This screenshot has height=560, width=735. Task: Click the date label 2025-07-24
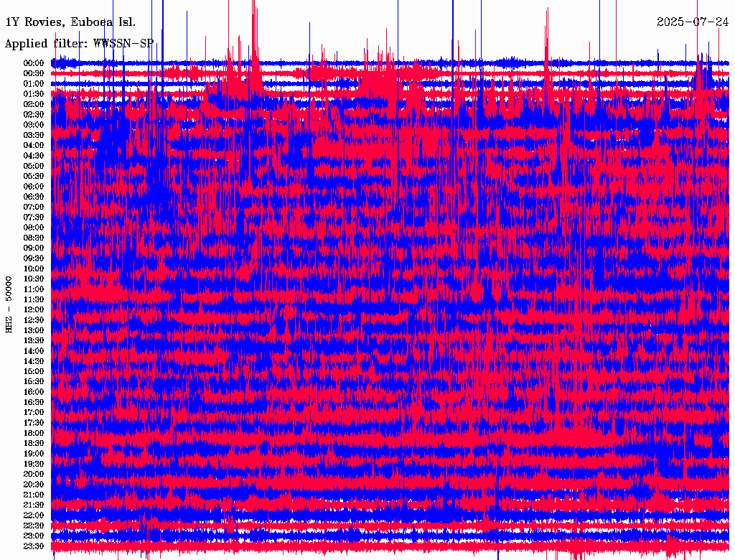point(693,22)
